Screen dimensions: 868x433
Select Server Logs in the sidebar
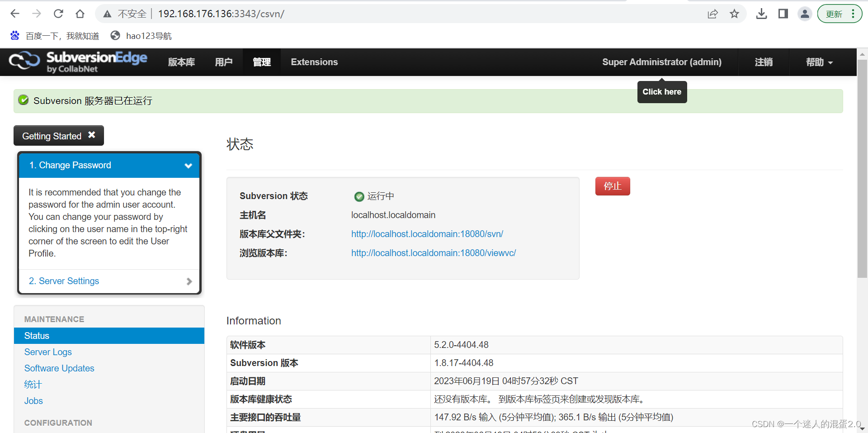[x=47, y=352]
